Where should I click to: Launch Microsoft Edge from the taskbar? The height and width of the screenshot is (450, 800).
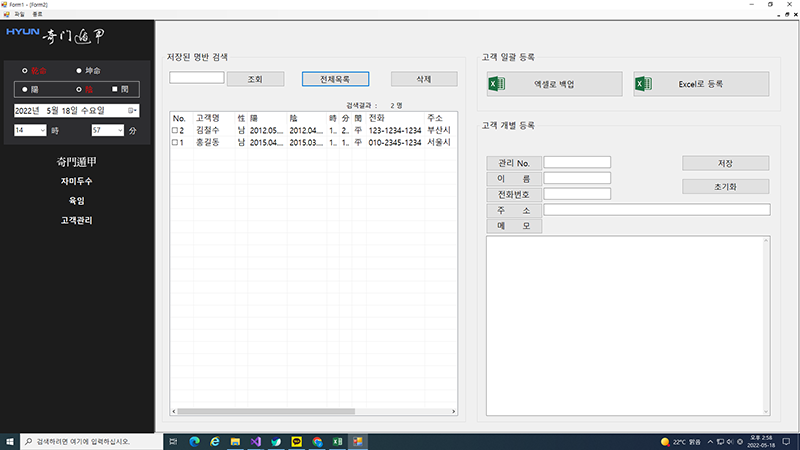click(194, 441)
